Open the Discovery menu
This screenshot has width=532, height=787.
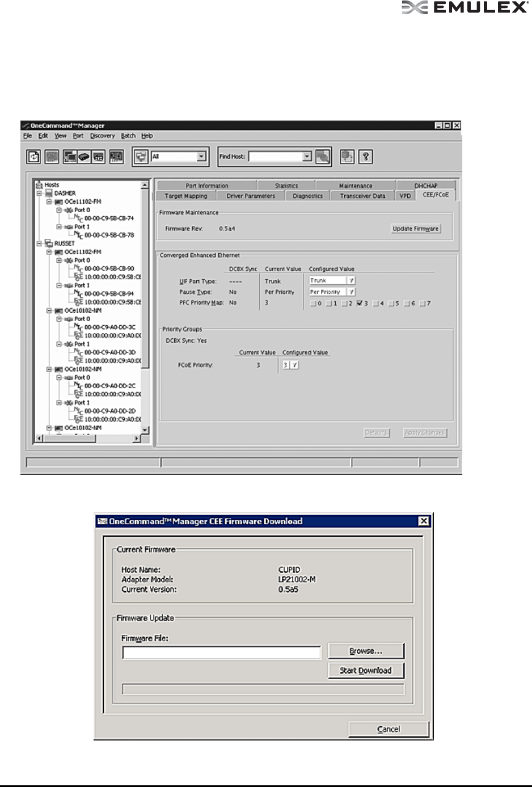pos(102,136)
